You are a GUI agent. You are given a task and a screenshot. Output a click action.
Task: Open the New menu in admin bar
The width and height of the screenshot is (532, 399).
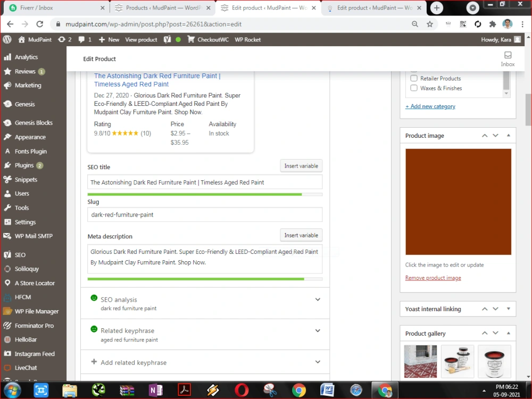[x=109, y=39]
